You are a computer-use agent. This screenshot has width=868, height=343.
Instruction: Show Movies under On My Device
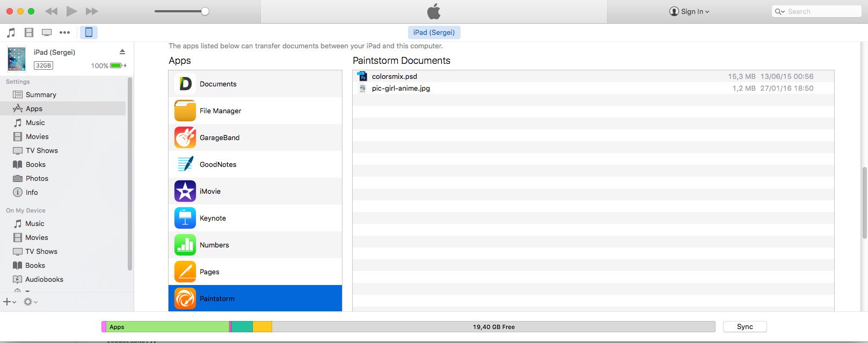coord(63,237)
